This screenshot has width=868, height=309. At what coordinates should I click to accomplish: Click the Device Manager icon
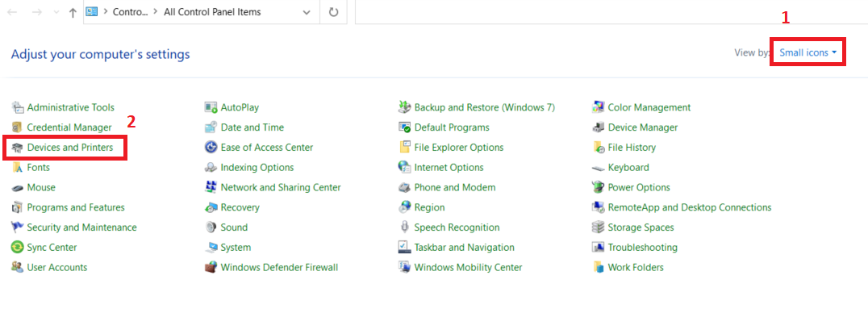tap(599, 127)
